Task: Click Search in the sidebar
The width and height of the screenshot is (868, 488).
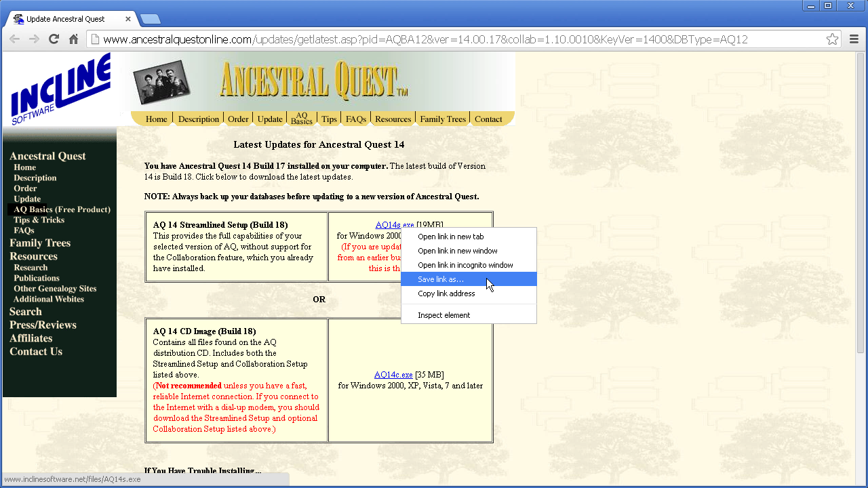Action: coord(26,312)
